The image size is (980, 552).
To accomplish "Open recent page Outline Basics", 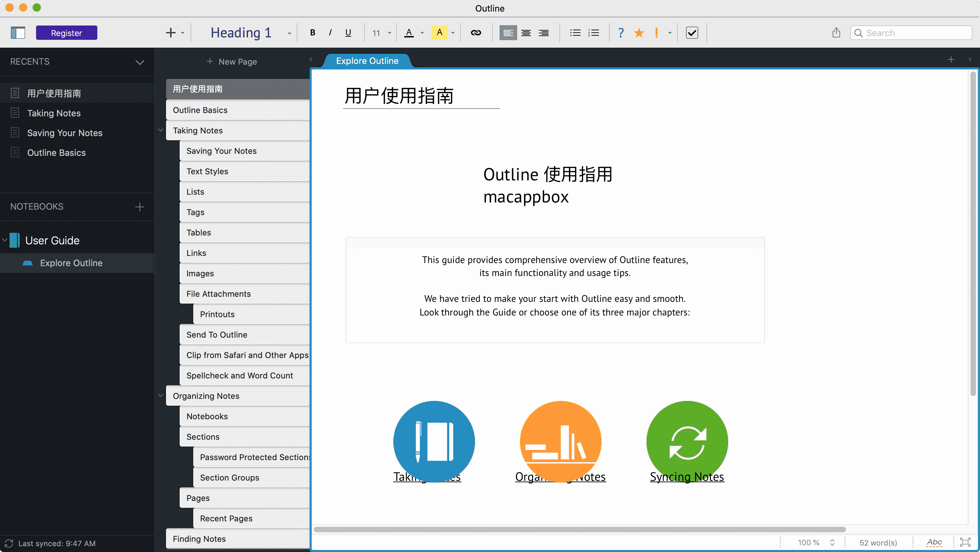I will 77,152.
